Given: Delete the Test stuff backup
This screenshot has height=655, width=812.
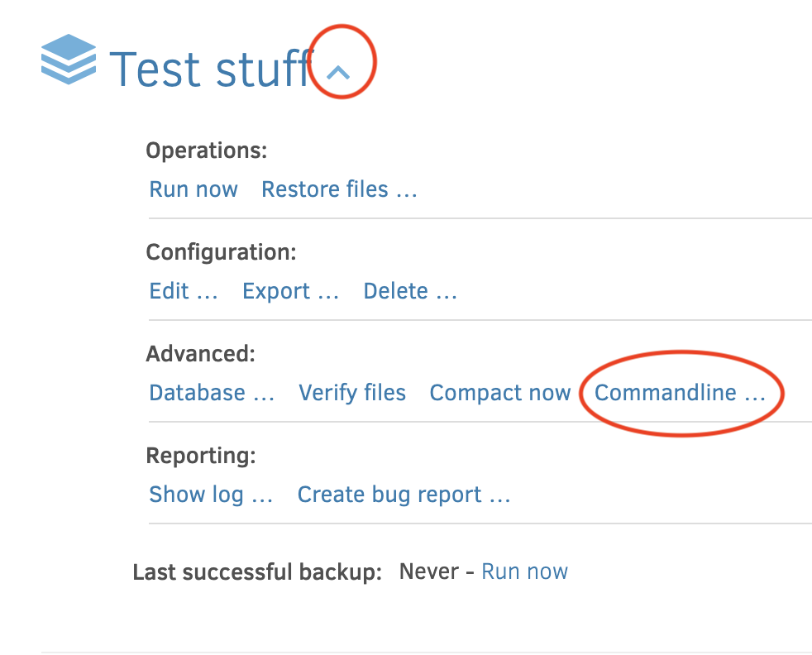Looking at the screenshot, I should coord(409,290).
